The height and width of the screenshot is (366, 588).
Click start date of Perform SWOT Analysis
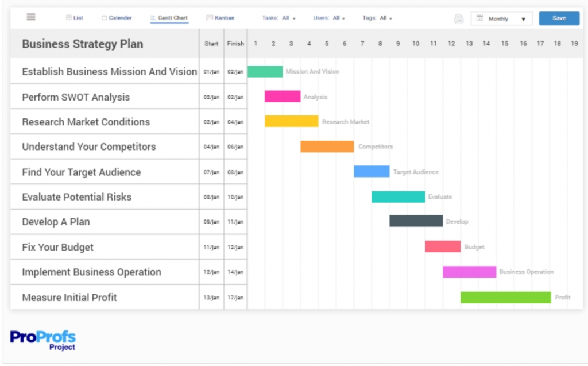(211, 97)
